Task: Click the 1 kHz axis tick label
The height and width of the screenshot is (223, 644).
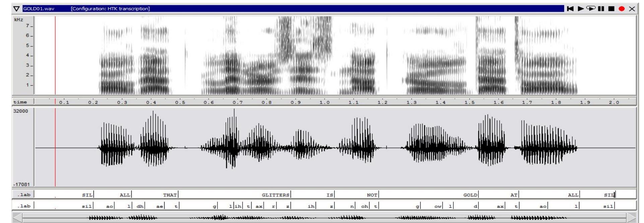Action: coord(28,85)
